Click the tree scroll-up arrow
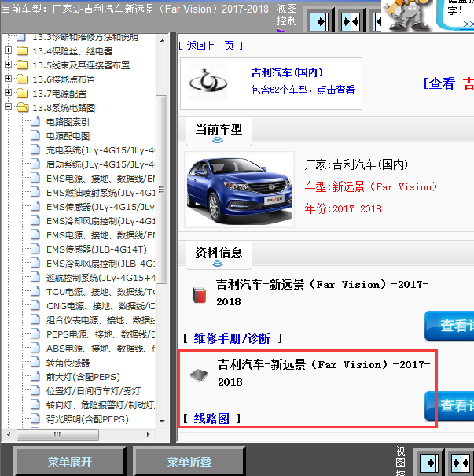 [x=162, y=41]
